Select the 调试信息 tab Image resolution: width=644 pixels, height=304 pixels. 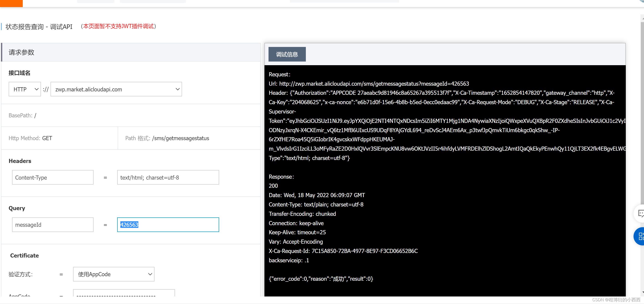click(x=287, y=54)
